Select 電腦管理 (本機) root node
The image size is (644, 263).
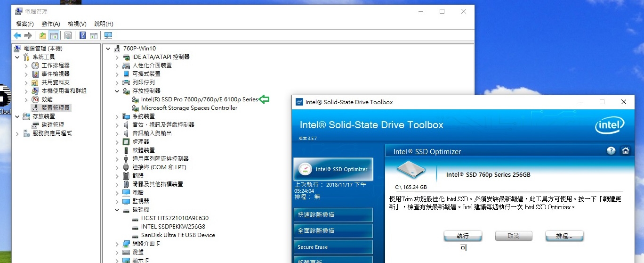pyautogui.click(x=42, y=49)
